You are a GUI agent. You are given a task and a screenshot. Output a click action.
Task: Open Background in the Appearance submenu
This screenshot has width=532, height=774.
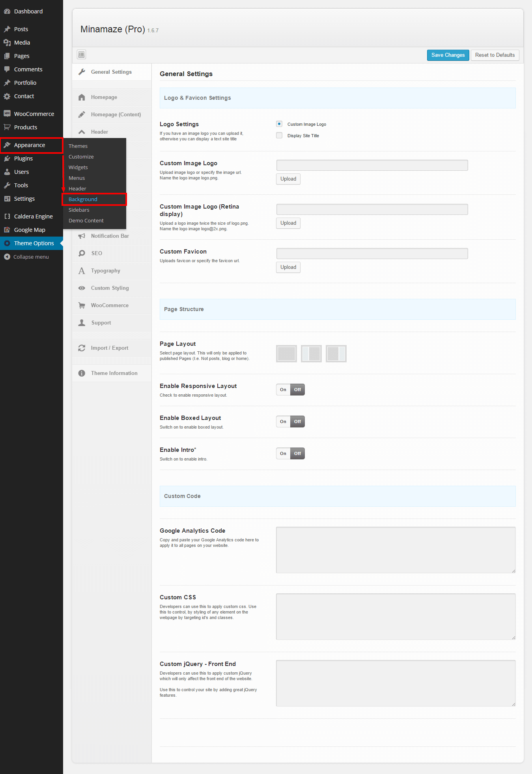(x=83, y=199)
